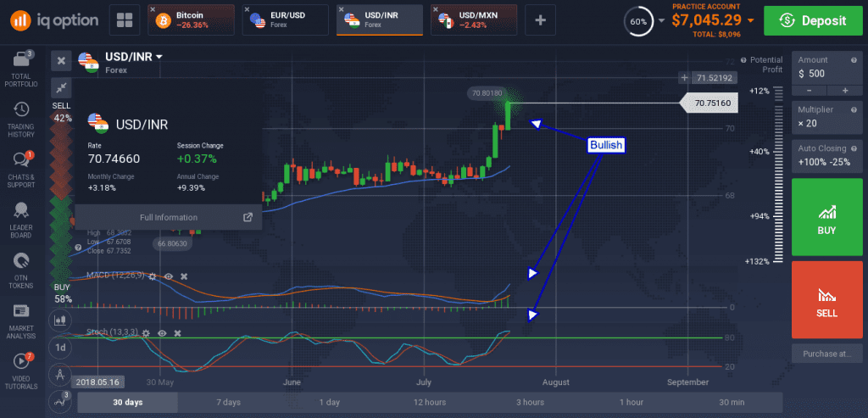Screen dimensions: 868x418
Task: Click the Purchase at... button
Action: click(827, 354)
